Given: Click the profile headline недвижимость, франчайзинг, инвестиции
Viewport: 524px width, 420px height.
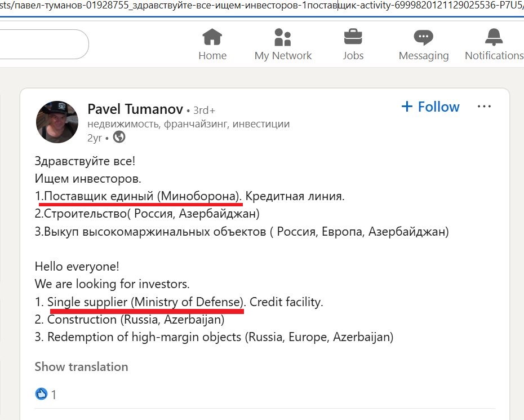Looking at the screenshot, I should point(189,124).
